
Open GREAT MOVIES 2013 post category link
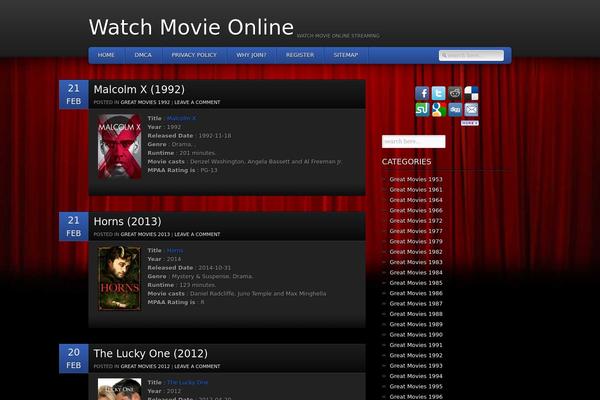pyautogui.click(x=145, y=234)
